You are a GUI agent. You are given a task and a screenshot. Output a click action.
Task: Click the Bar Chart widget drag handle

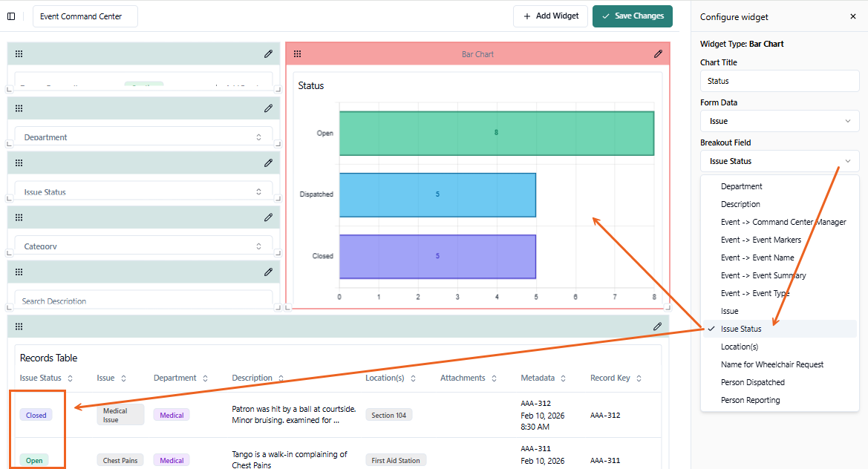297,53
